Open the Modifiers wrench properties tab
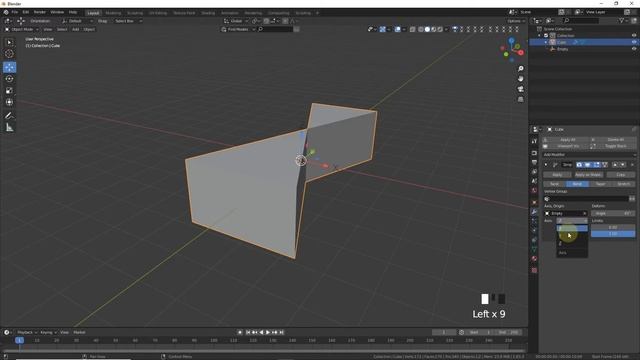The width and height of the screenshot is (640, 360). 534,212
